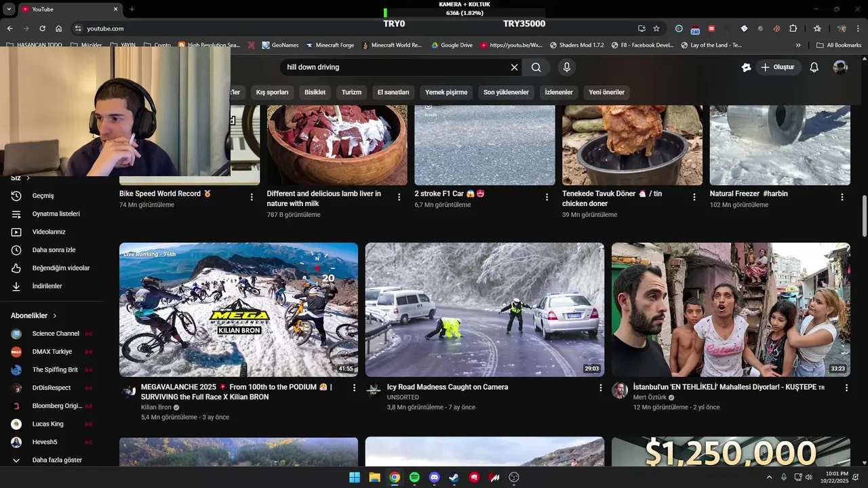The image size is (868, 488).
Task: Open options for 2 stroke F1 Car
Action: (x=547, y=197)
